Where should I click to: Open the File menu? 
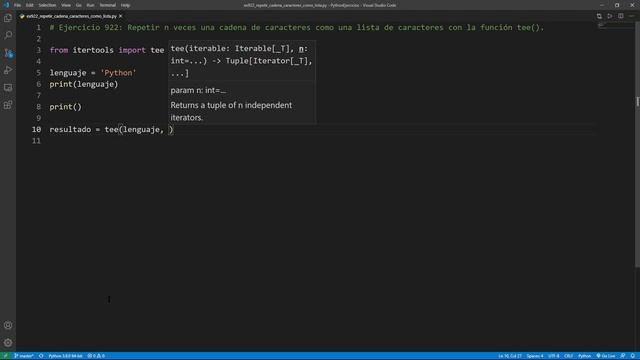pos(17,5)
